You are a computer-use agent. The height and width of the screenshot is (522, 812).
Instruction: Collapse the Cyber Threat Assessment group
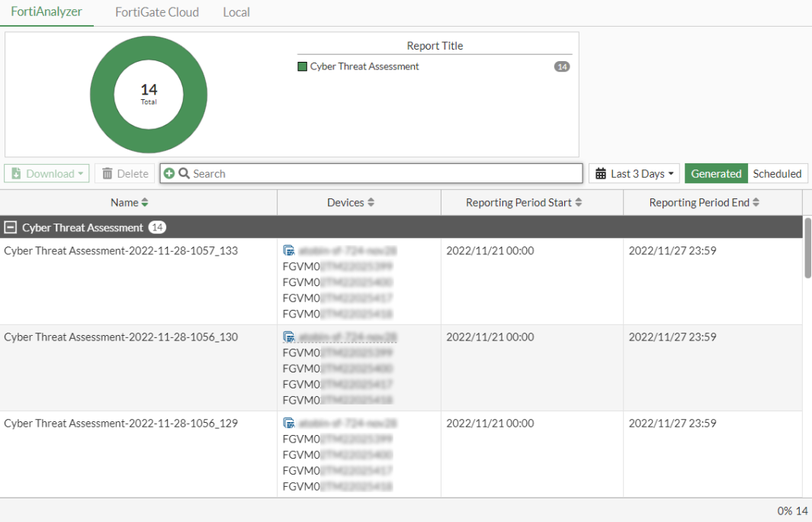pos(10,227)
